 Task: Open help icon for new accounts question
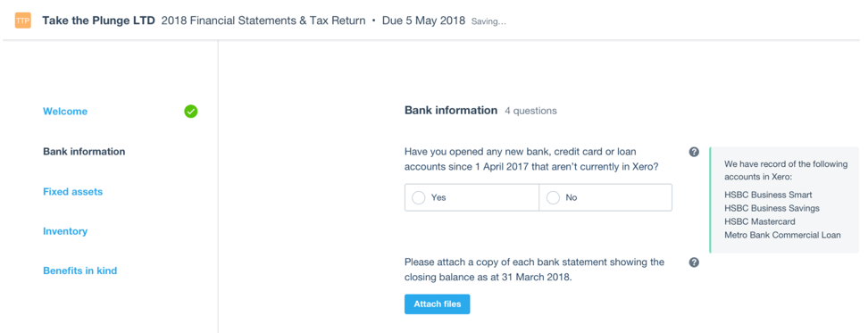tap(694, 152)
